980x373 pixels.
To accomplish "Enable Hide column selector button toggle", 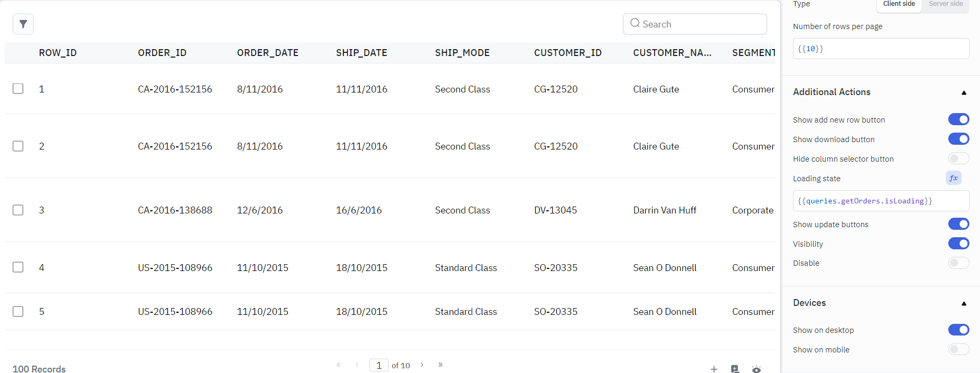I will click(958, 158).
